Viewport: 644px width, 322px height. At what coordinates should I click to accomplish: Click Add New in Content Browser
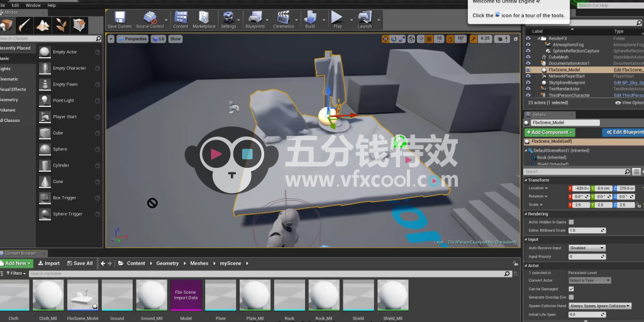(16, 264)
